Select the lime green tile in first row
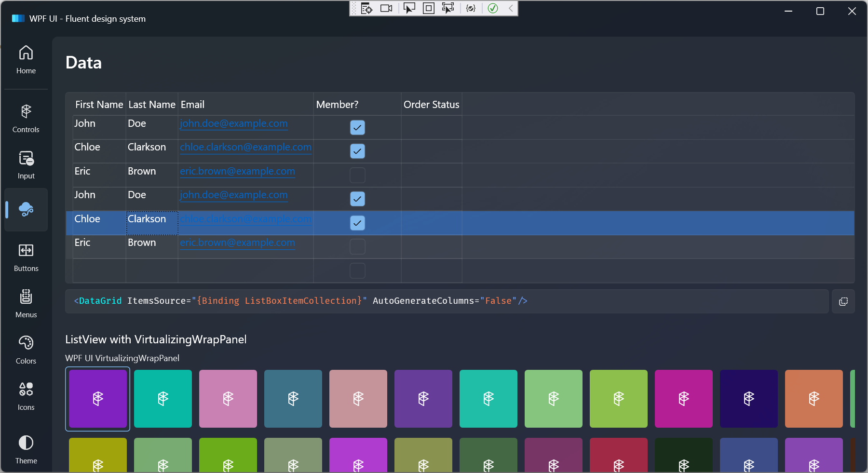Screen dimensions: 868x473 [619, 399]
